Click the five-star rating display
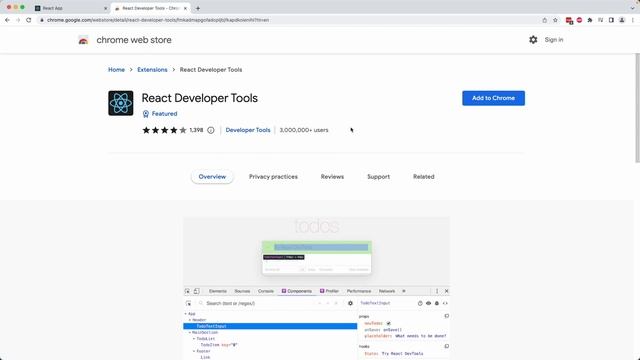Screen dimensions: 640x360 pyautogui.click(x=164, y=130)
